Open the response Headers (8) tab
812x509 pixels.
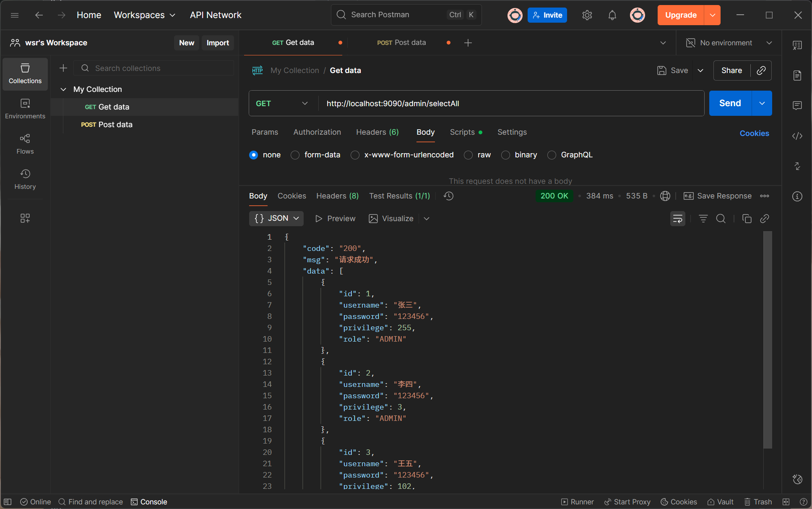337,196
